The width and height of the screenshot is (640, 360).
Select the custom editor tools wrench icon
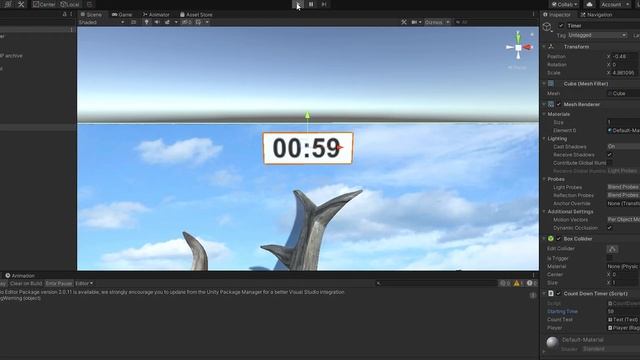coord(21,4)
